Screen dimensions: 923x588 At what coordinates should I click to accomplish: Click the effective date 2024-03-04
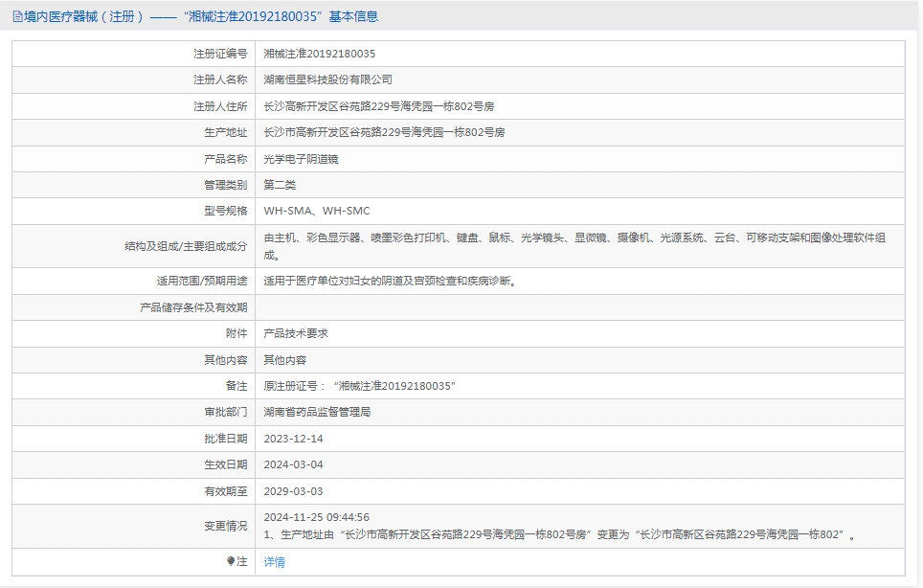pyautogui.click(x=293, y=464)
